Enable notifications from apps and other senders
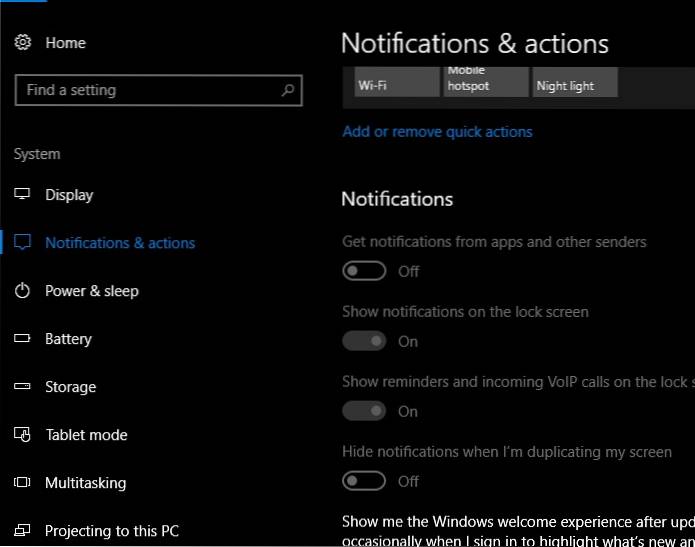 [364, 271]
